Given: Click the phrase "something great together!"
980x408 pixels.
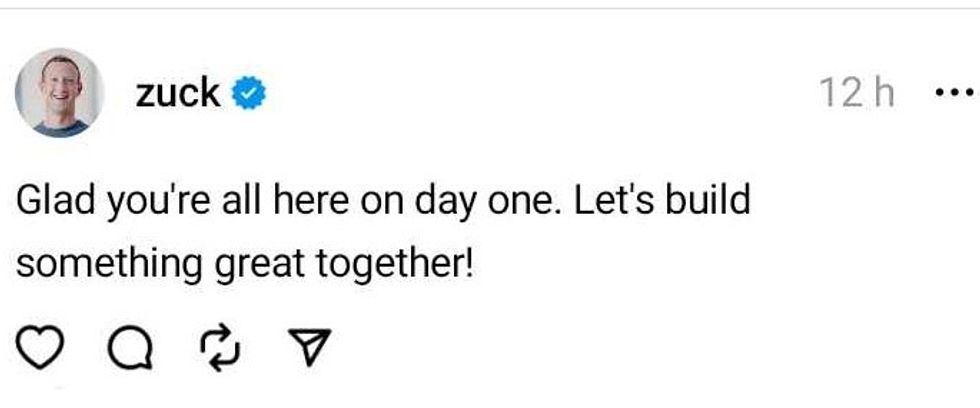Looking at the screenshot, I should click(243, 264).
